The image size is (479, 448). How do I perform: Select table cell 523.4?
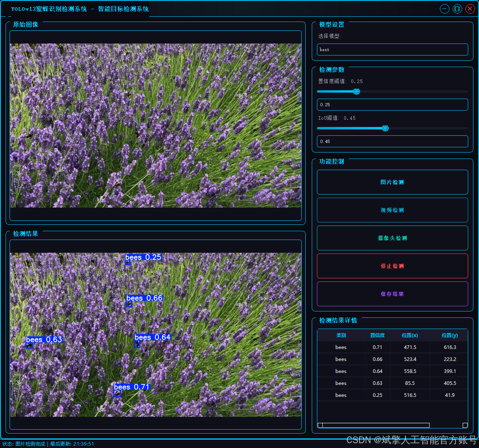coord(410,359)
